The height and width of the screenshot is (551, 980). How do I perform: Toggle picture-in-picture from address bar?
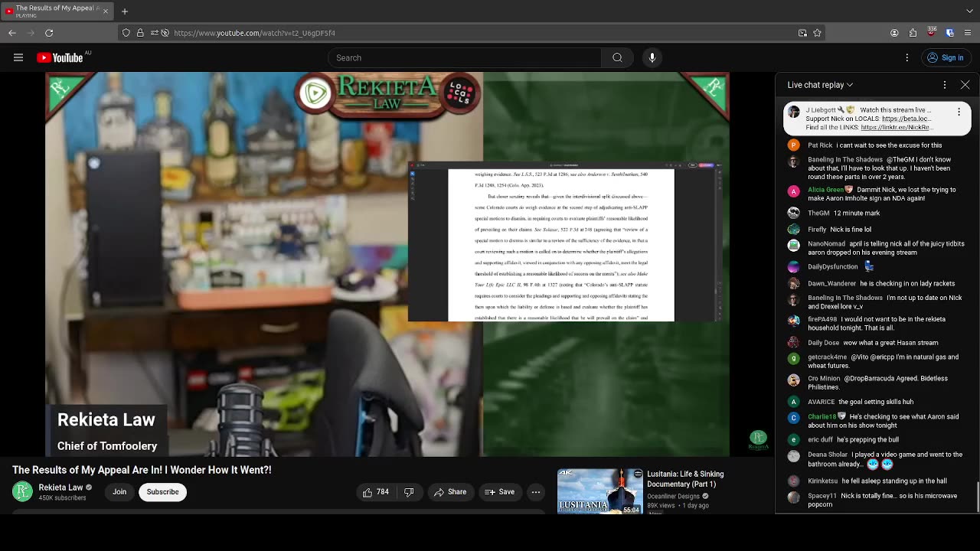(802, 33)
